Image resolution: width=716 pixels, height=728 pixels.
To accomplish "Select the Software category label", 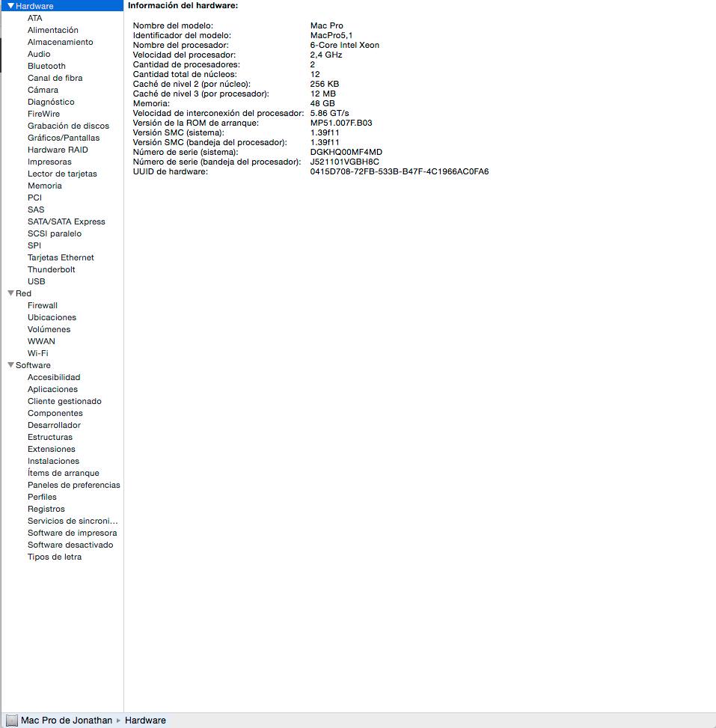I will coord(33,365).
